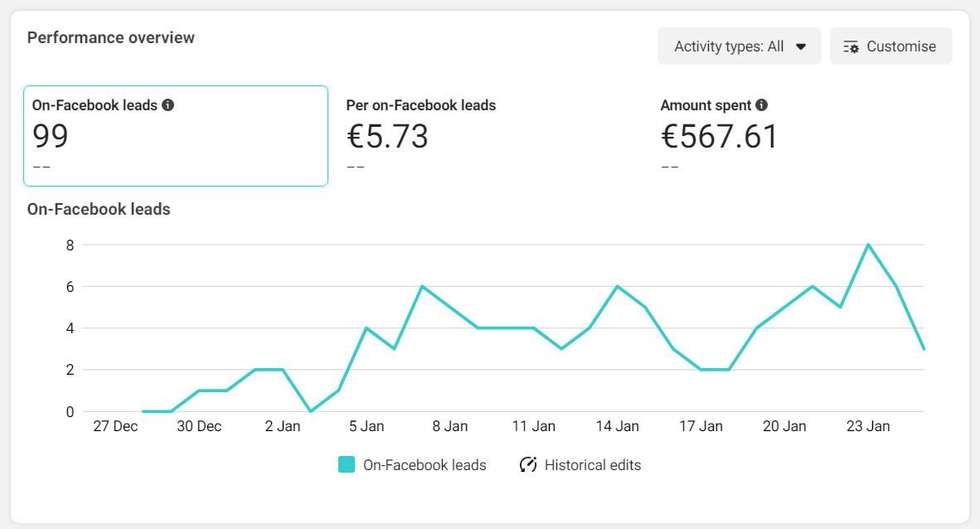Viewport: 980px width, 529px height.
Task: Click the Performance overview heading
Action: 111,37
